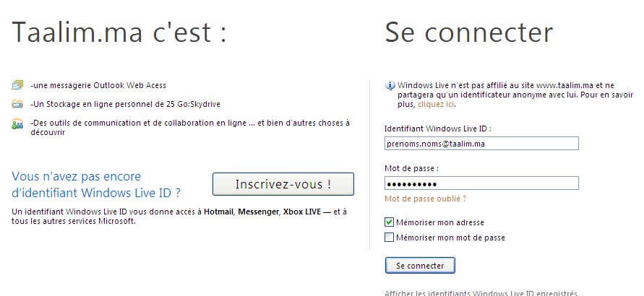The image size is (644, 296).
Task: Enable "Mémoriser mon mot de passe" checkbox
Action: (390, 238)
